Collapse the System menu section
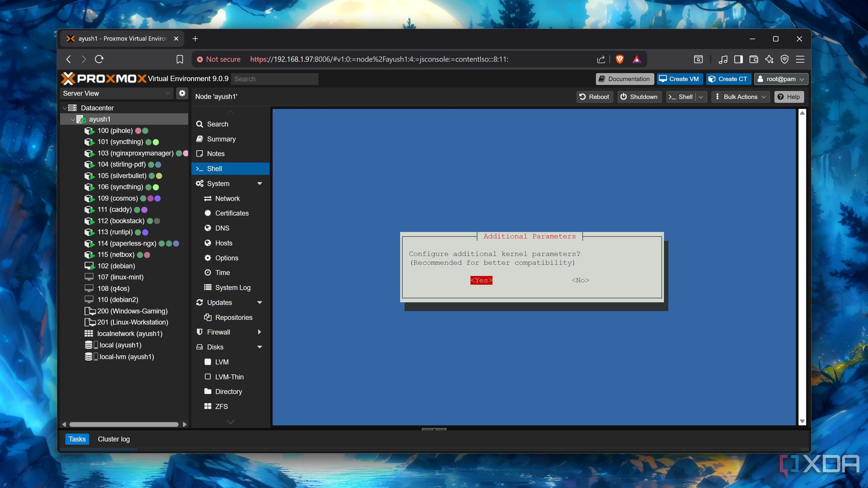The height and width of the screenshot is (488, 868). pyautogui.click(x=259, y=183)
